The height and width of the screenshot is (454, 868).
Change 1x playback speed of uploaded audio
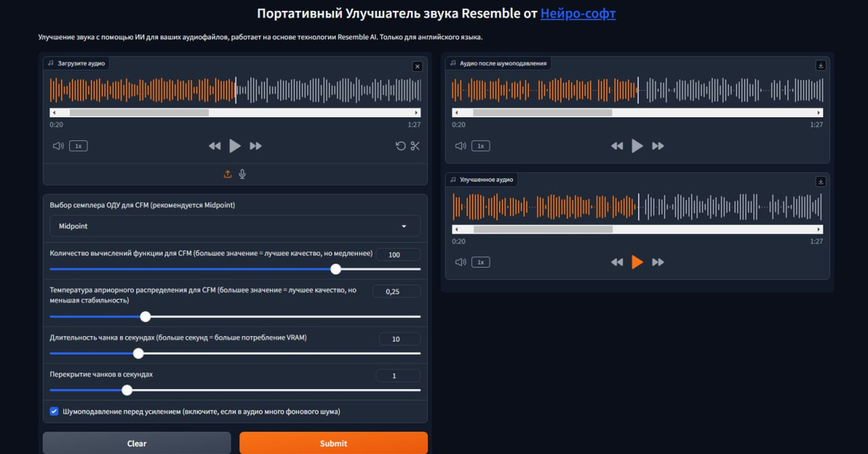coord(78,146)
